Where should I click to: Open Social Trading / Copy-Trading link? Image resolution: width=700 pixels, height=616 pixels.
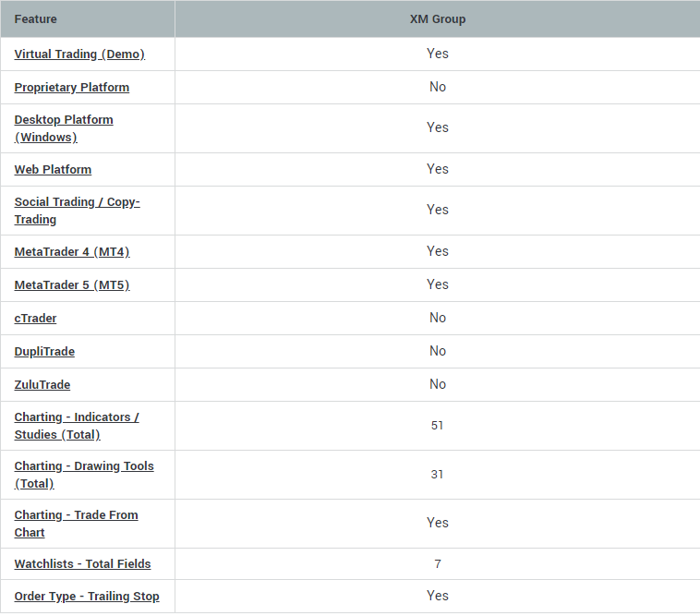[x=78, y=211]
